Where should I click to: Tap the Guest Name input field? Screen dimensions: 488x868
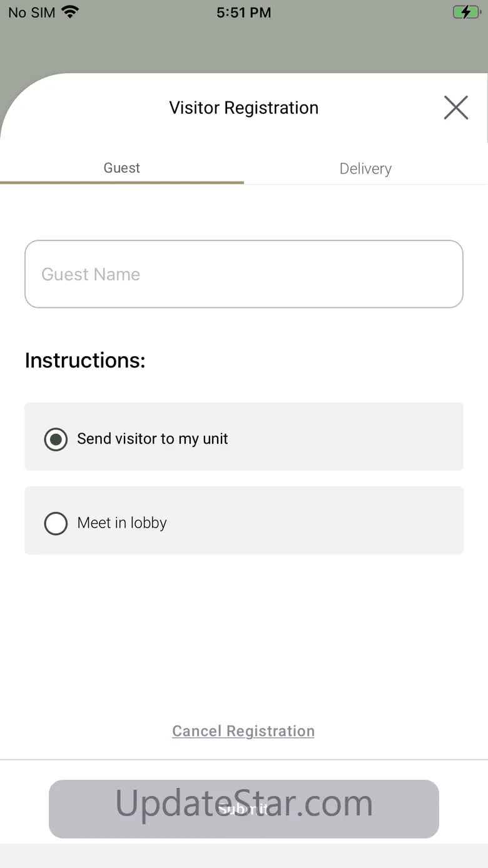pyautogui.click(x=244, y=274)
